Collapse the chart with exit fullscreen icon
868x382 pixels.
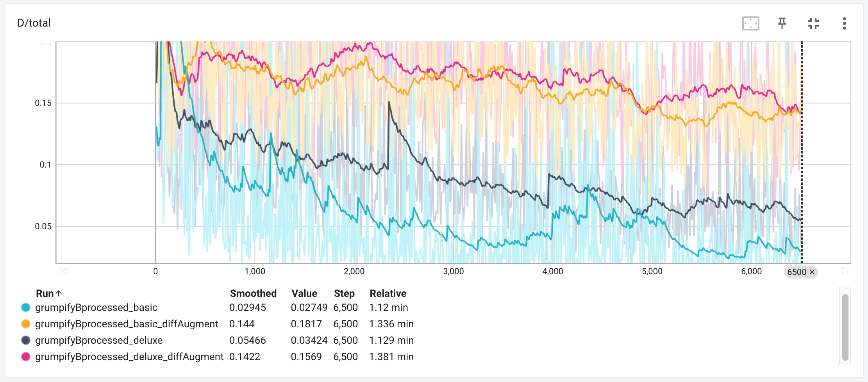(x=813, y=23)
